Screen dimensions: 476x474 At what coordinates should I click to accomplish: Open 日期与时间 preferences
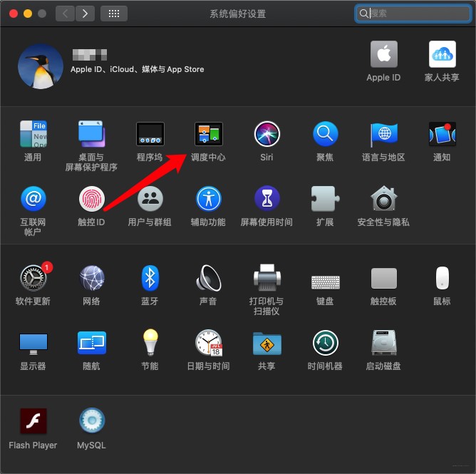(x=209, y=343)
